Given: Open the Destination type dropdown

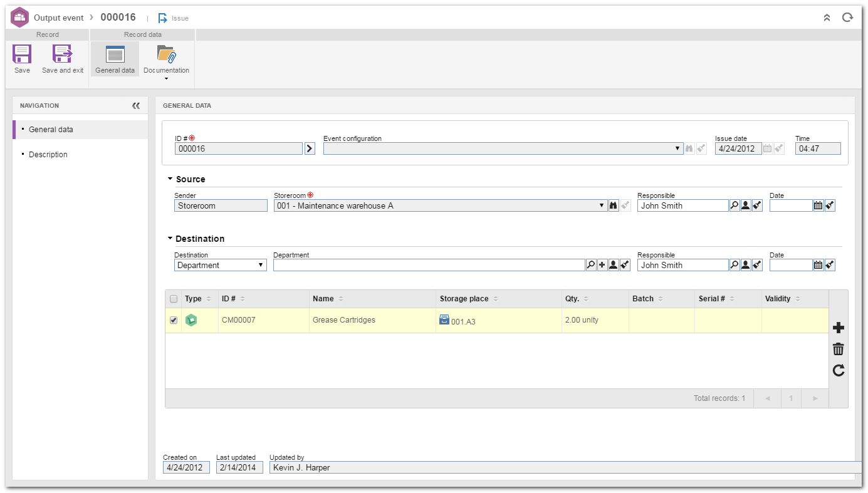Looking at the screenshot, I should click(x=221, y=265).
